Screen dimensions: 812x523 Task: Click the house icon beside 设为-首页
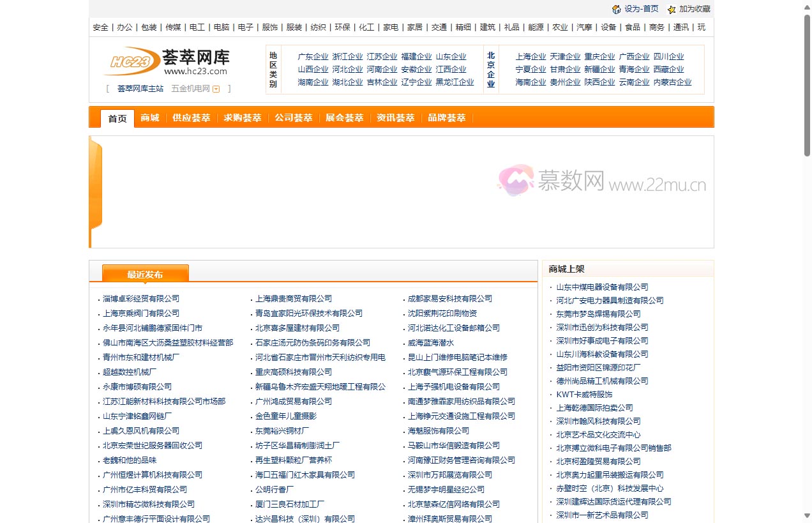[616, 9]
